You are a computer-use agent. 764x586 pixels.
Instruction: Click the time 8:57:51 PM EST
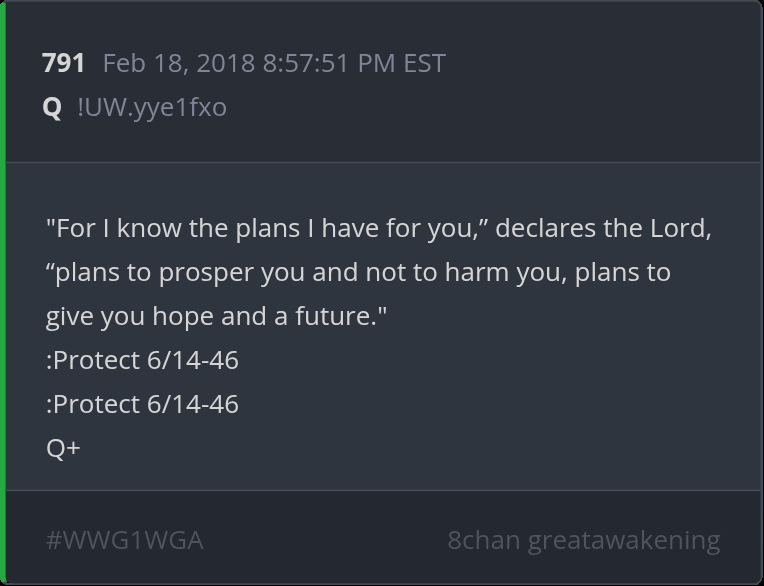coord(354,63)
